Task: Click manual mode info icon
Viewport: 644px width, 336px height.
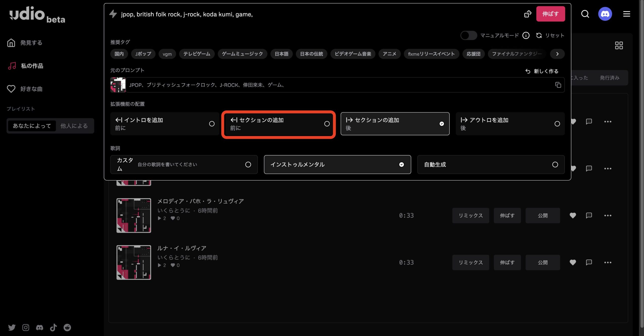Action: click(x=526, y=36)
